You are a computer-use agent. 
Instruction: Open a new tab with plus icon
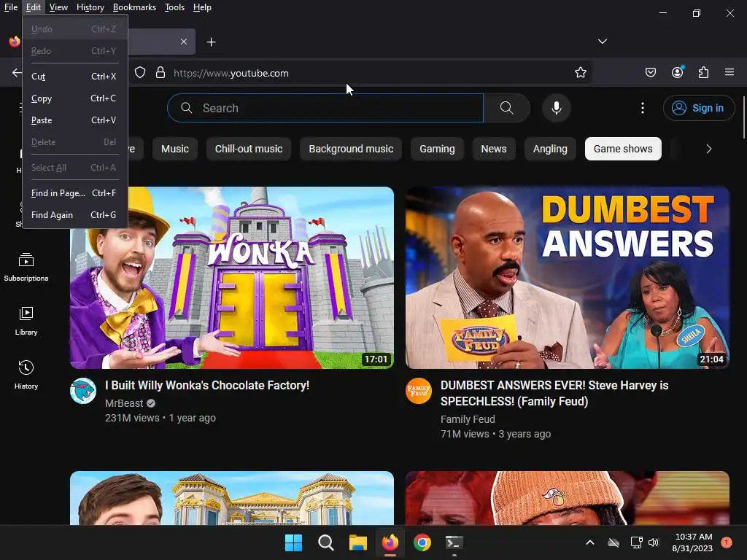click(x=211, y=42)
